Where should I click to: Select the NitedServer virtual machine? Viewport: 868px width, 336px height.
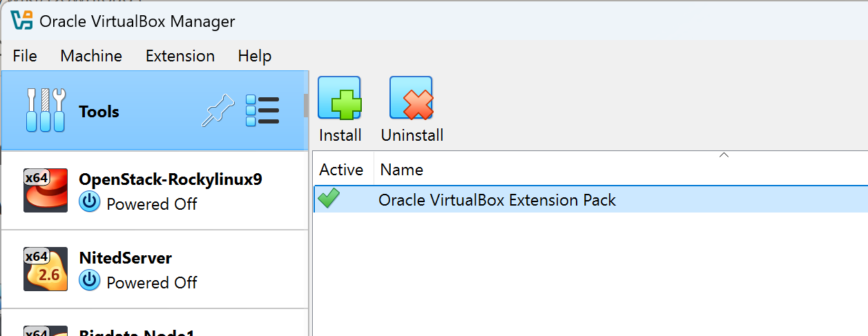click(x=155, y=269)
